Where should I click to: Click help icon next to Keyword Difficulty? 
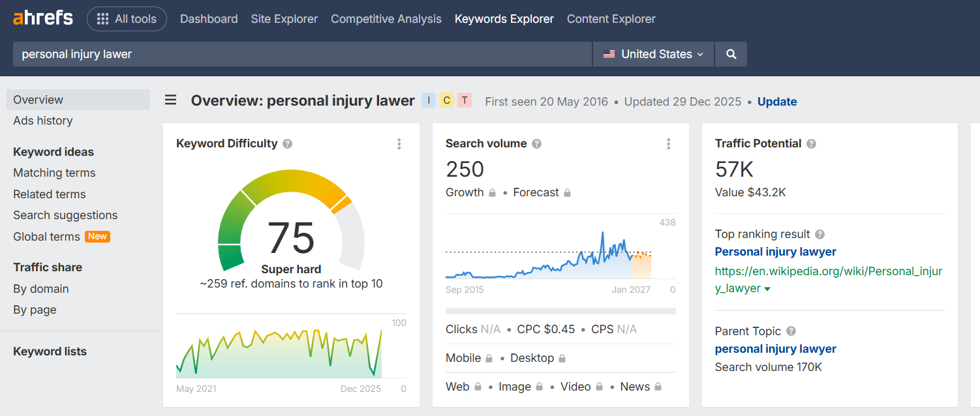click(x=287, y=144)
